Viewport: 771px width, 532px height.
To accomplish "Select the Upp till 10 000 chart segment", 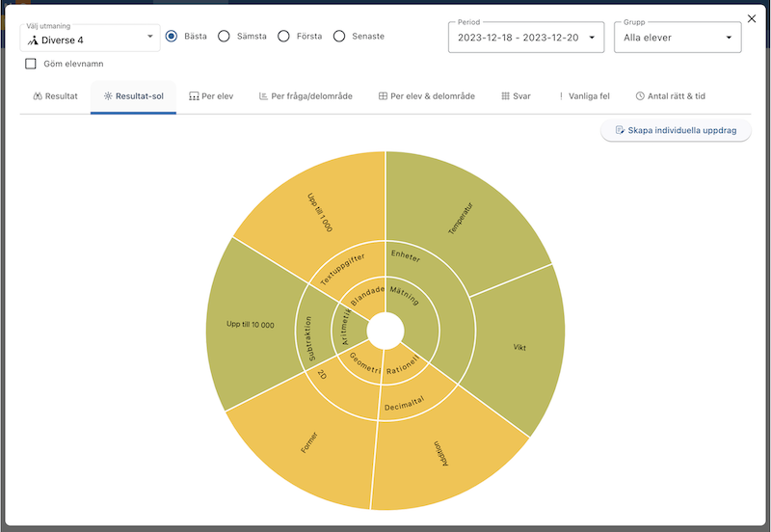I will click(249, 325).
